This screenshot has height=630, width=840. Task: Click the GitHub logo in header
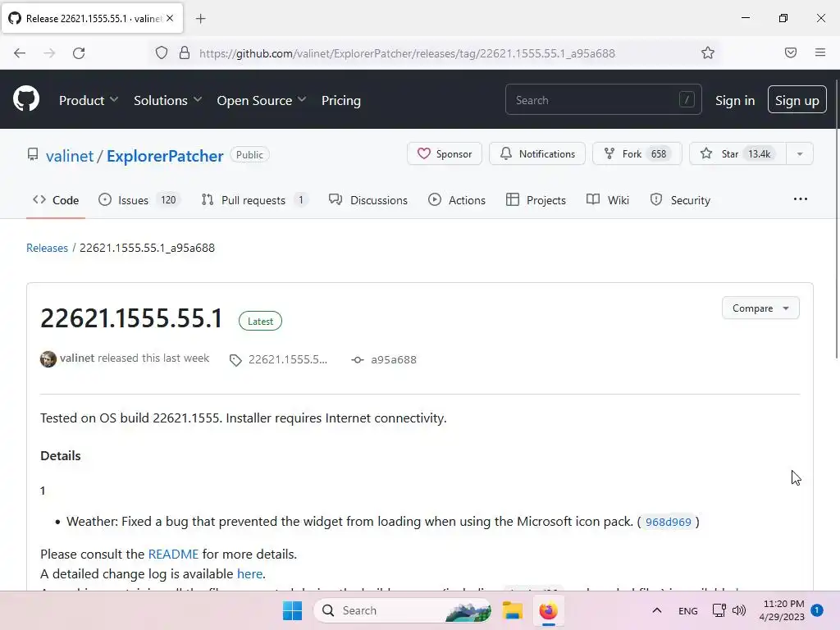click(26, 99)
